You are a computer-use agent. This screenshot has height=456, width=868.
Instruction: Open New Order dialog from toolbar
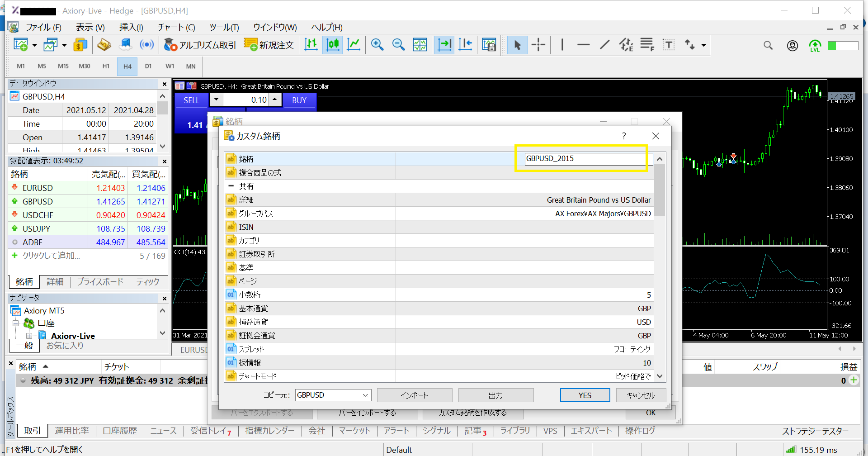click(269, 45)
